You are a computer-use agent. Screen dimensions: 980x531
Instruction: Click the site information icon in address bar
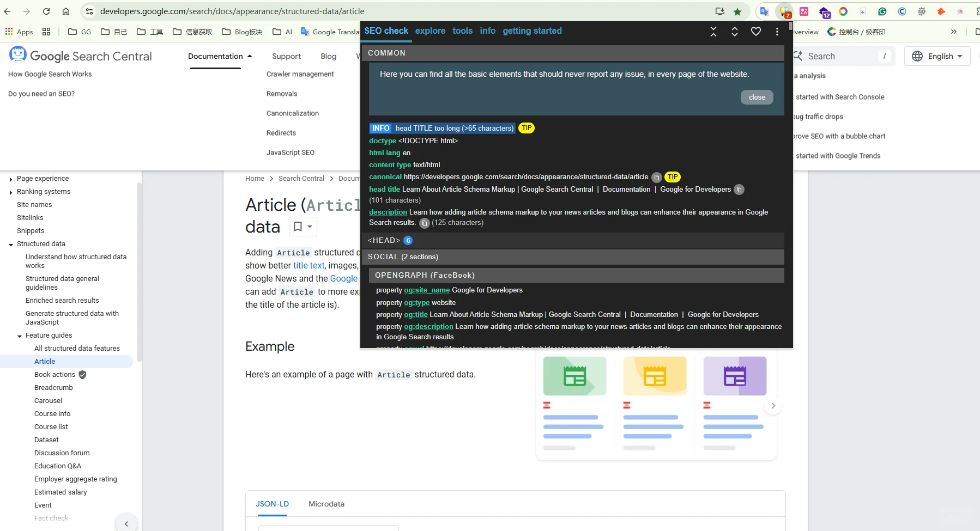[x=89, y=11]
